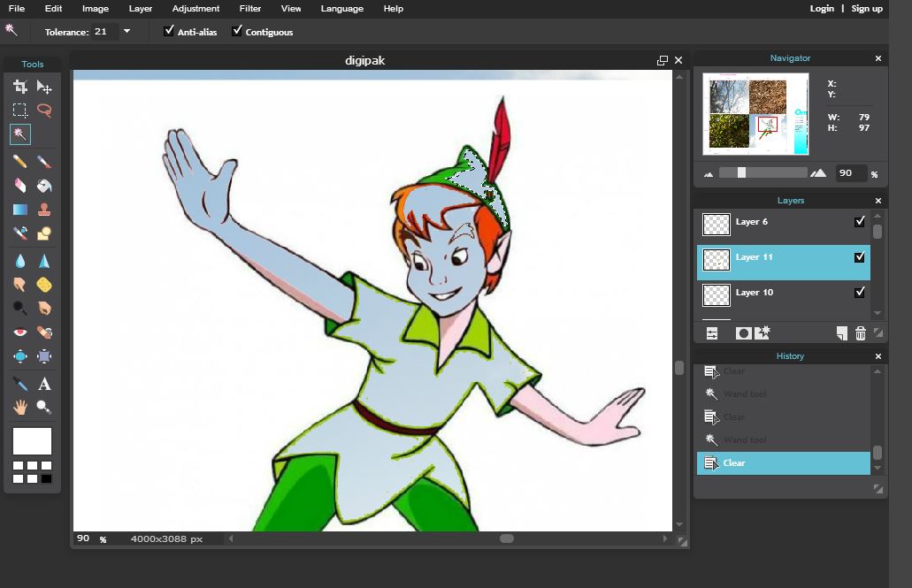This screenshot has width=912, height=588.
Task: Select the Burn tool
Action: (44, 309)
